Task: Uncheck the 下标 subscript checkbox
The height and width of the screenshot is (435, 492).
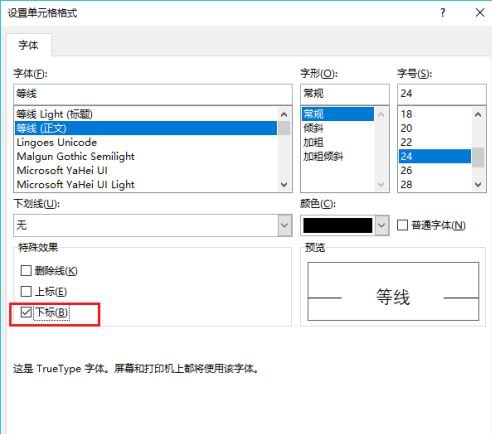Action: pyautogui.click(x=26, y=312)
